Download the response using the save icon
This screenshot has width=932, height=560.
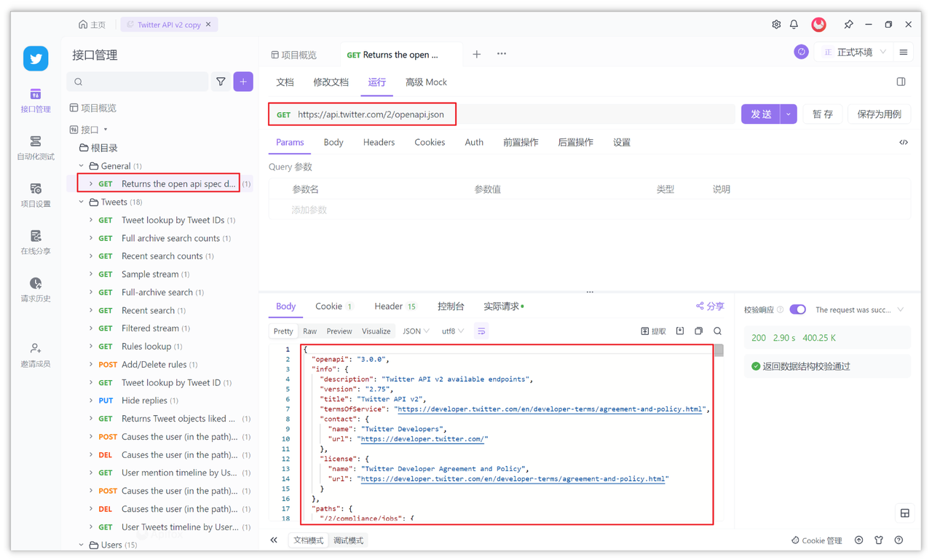679,331
